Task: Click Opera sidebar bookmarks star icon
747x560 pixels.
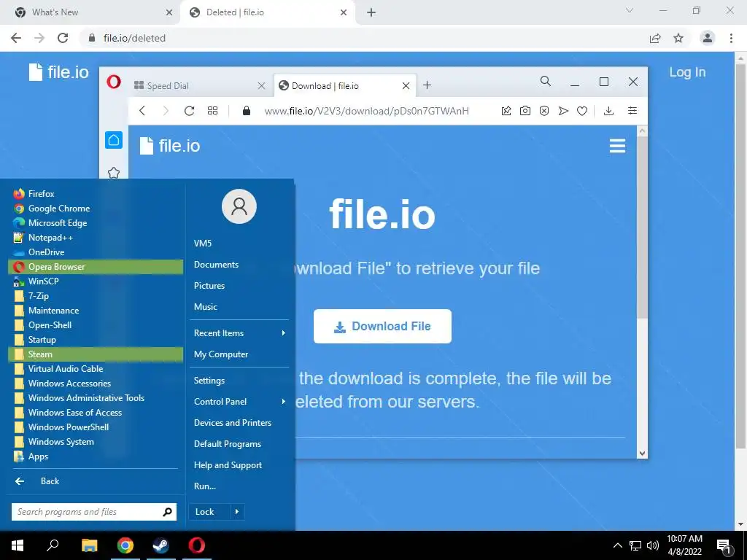Action: pyautogui.click(x=114, y=172)
